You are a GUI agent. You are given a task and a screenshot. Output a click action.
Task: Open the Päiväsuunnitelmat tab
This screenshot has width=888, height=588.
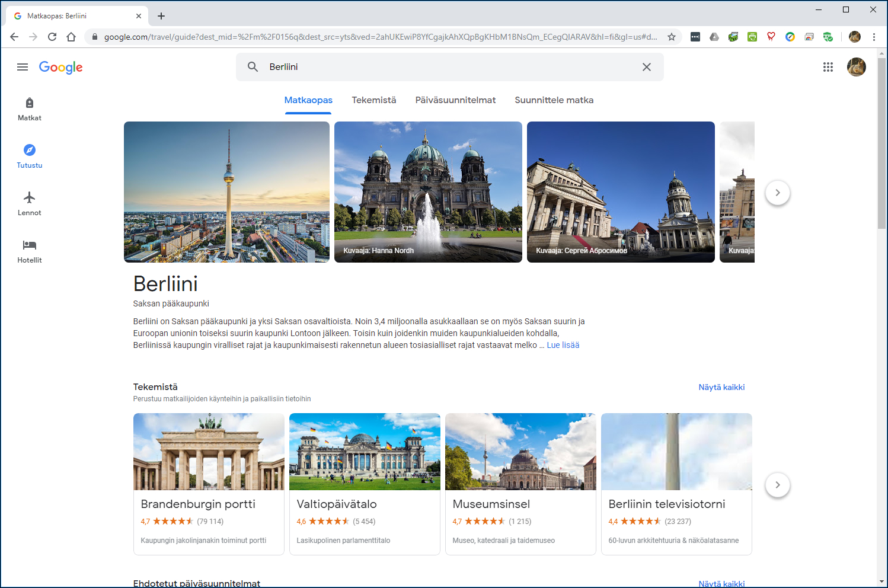point(455,100)
